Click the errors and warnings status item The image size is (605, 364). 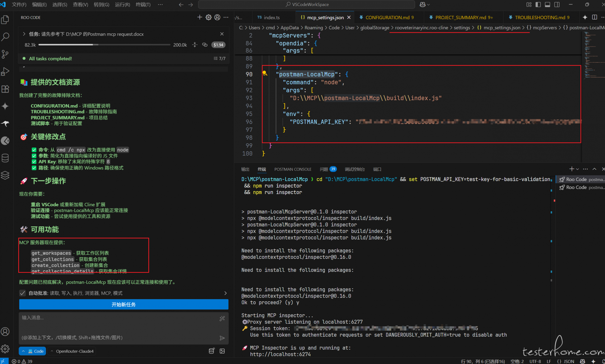22,361
